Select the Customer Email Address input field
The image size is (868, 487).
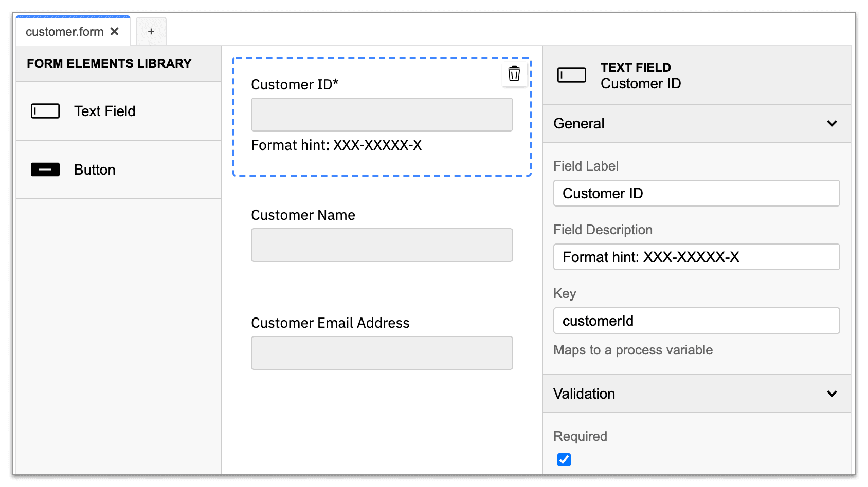coord(382,353)
